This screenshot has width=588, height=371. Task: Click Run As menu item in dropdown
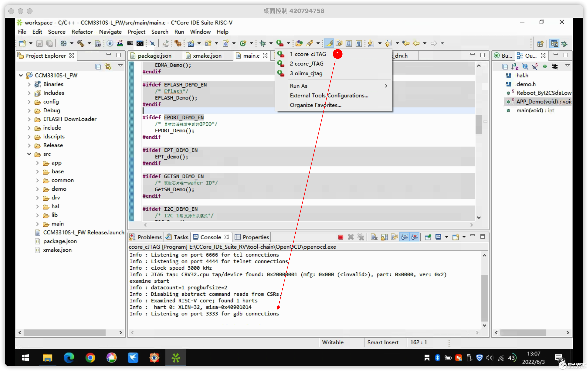coord(298,86)
